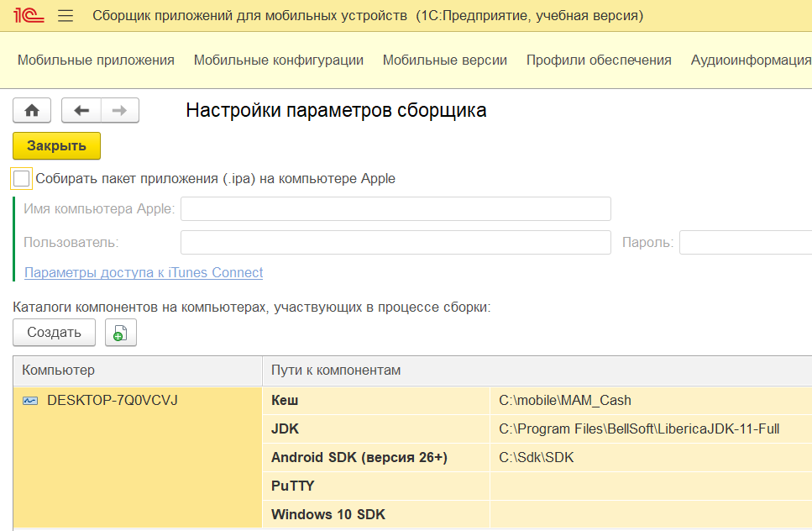This screenshot has height=531, width=812.
Task: Click the 1C logo icon
Action: tap(29, 15)
